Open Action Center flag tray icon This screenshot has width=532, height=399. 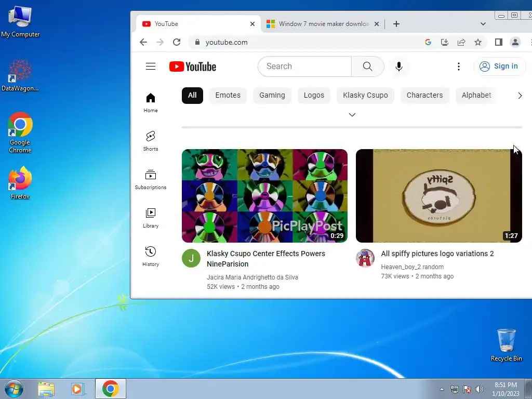(467, 389)
